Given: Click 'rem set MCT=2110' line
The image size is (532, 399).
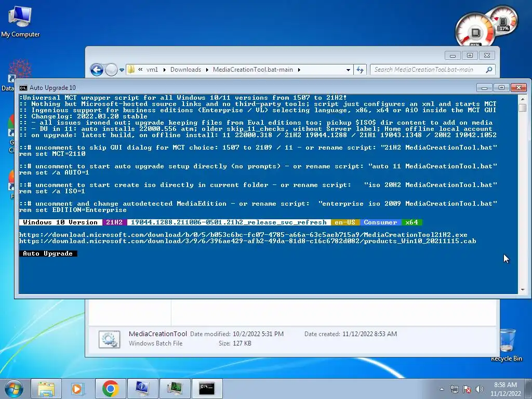Looking at the screenshot, I should coord(52,154).
